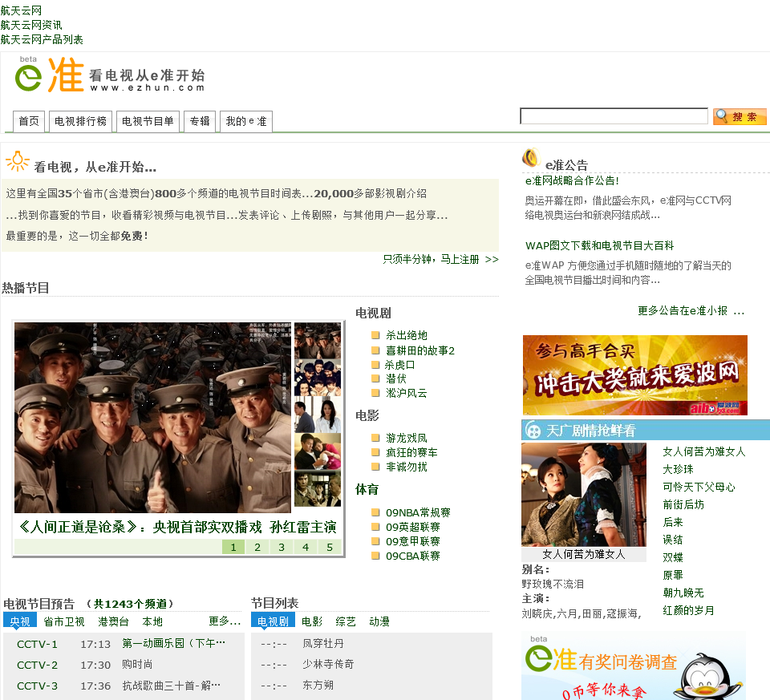Switch to the 电视剧 program list tab
The image size is (770, 700).
tap(273, 621)
